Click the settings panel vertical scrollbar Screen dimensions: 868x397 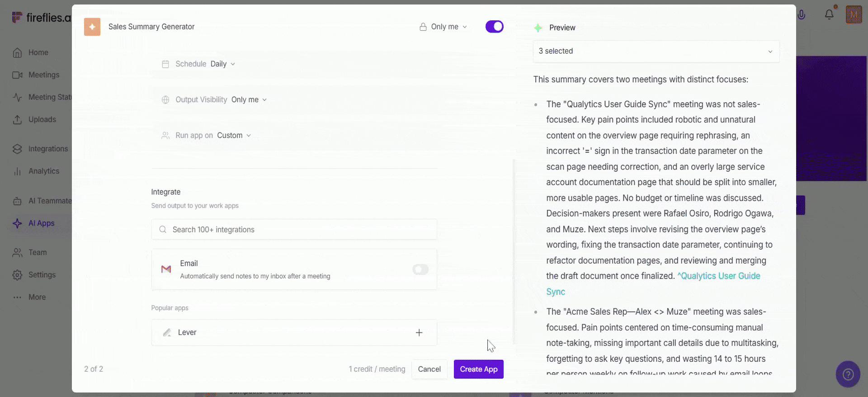(514, 251)
